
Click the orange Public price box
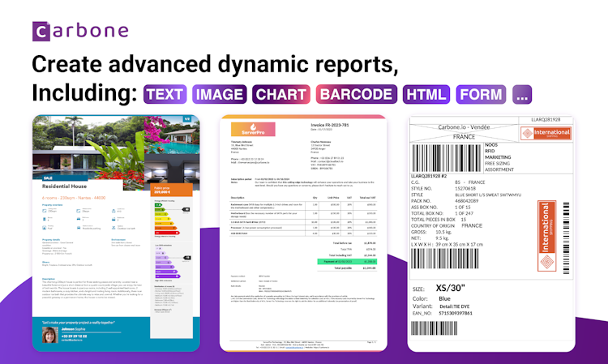tap(171, 190)
